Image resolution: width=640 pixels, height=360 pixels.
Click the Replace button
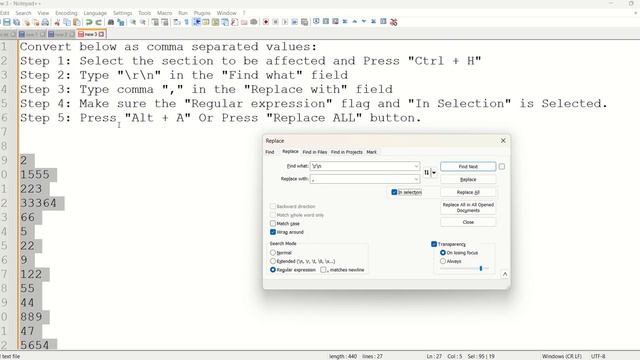(468, 180)
